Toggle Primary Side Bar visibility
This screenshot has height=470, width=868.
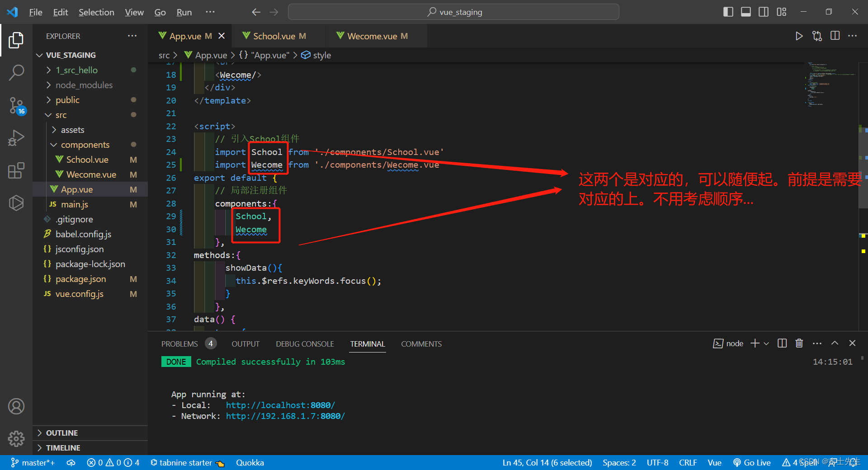(x=728, y=12)
